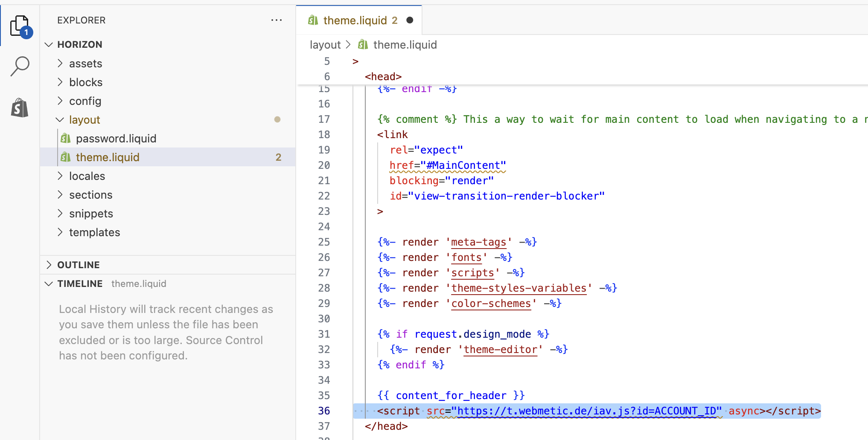Switch to theme.liquid editor tab
Image resolution: width=868 pixels, height=440 pixels.
click(359, 20)
